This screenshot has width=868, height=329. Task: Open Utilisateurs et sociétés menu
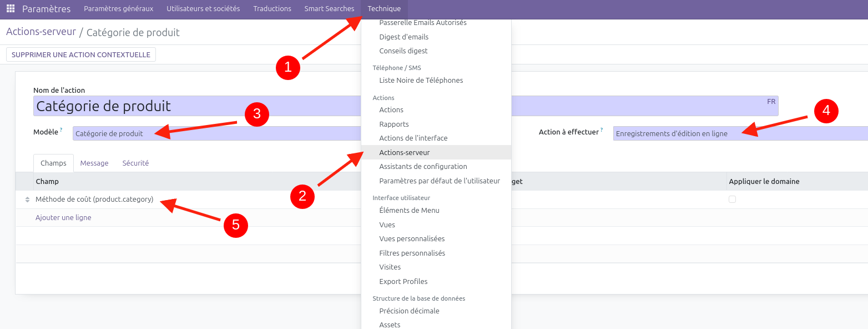point(203,9)
